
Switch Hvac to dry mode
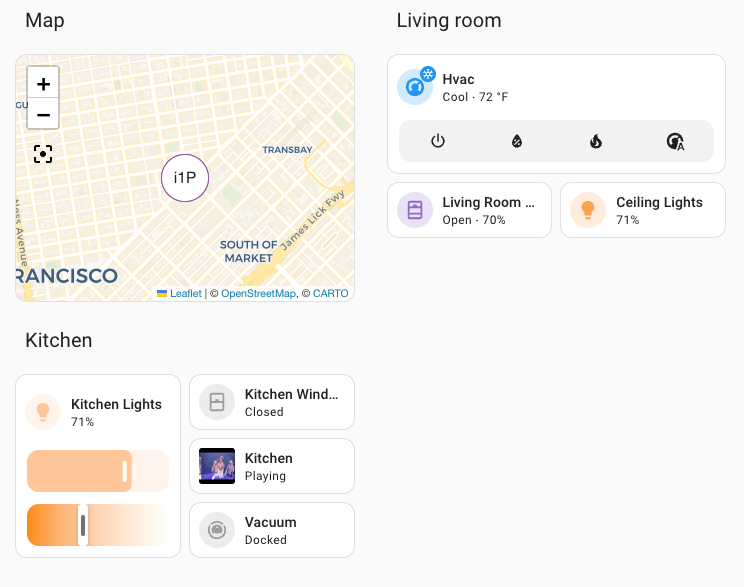(517, 141)
